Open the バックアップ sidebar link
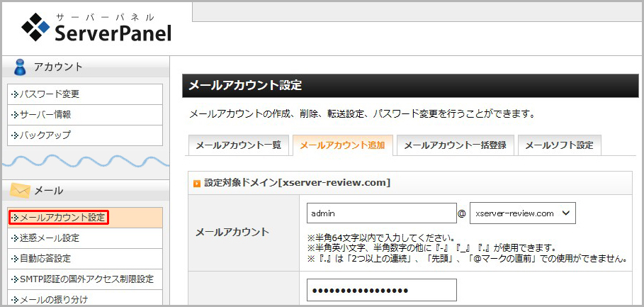The width and height of the screenshot is (644, 307). (x=45, y=135)
